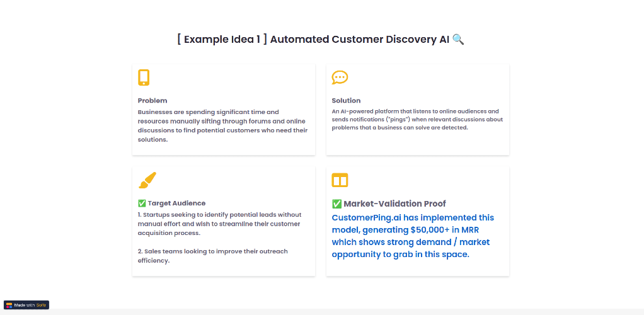Click the Market-Validation Proof heading text
The width and height of the screenshot is (644, 315).
pos(394,203)
